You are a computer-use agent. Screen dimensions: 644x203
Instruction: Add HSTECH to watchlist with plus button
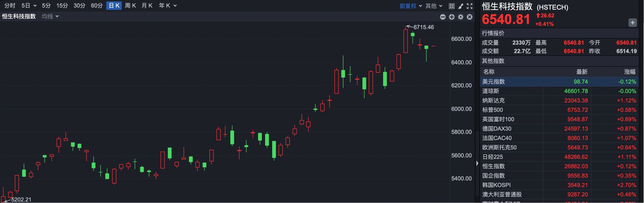coord(632,22)
